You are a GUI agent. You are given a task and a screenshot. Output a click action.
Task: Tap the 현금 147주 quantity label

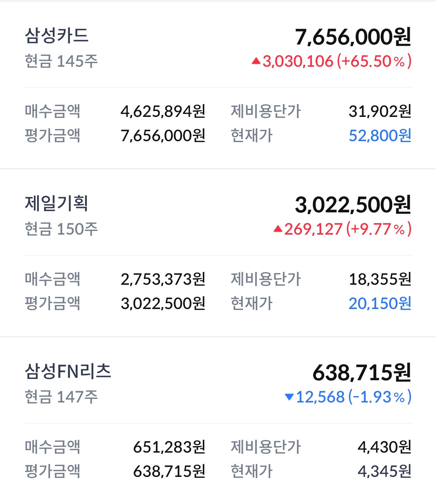61,397
